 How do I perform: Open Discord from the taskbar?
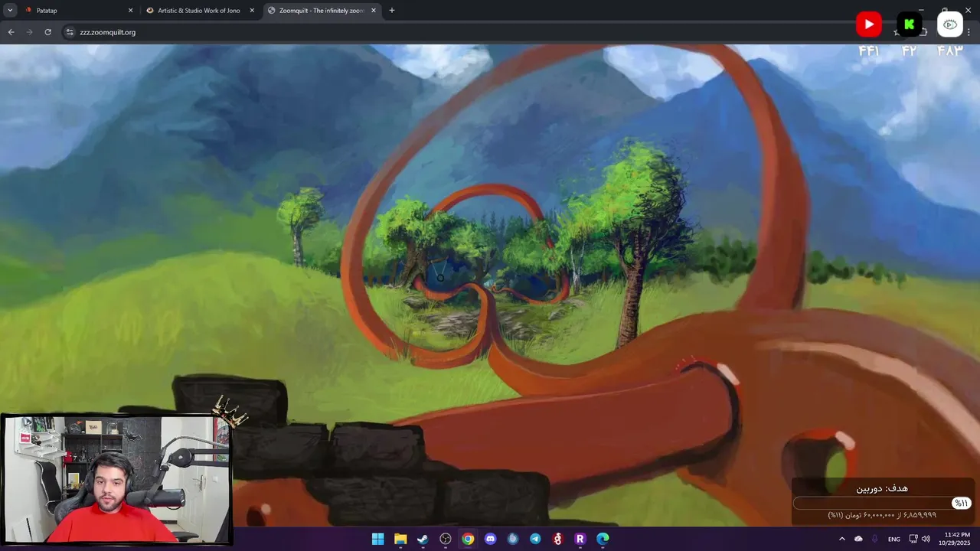tap(491, 539)
